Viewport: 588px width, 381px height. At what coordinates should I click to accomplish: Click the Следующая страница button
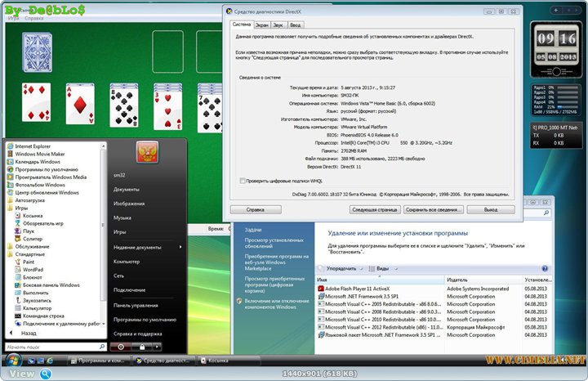pos(375,209)
